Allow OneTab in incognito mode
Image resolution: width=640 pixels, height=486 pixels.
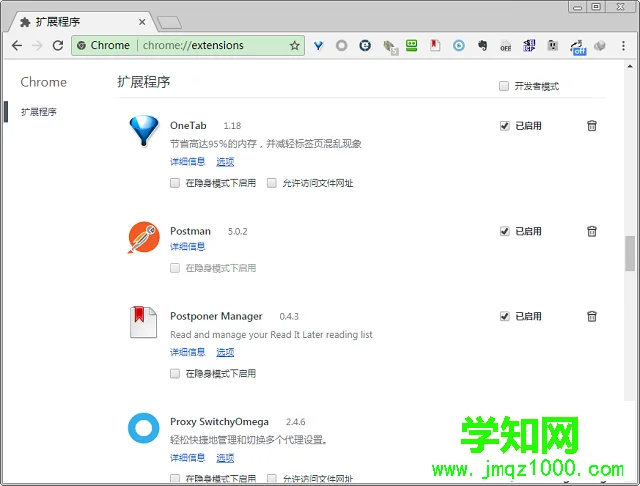click(x=175, y=183)
